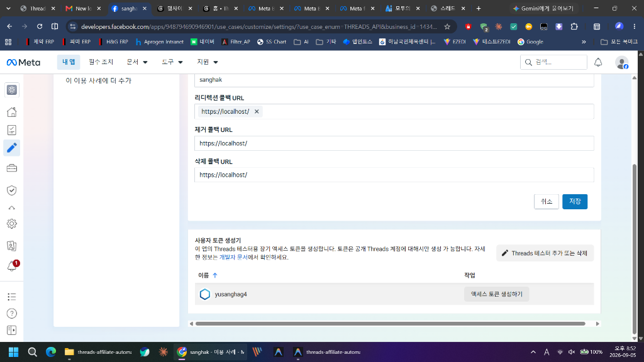Open the 모든 북마크 folder
The width and height of the screenshot is (644, 362).
pos(619,42)
